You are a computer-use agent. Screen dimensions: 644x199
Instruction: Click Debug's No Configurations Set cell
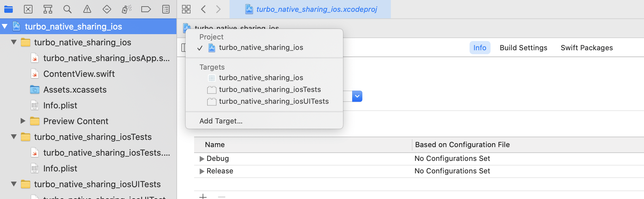[x=452, y=159]
